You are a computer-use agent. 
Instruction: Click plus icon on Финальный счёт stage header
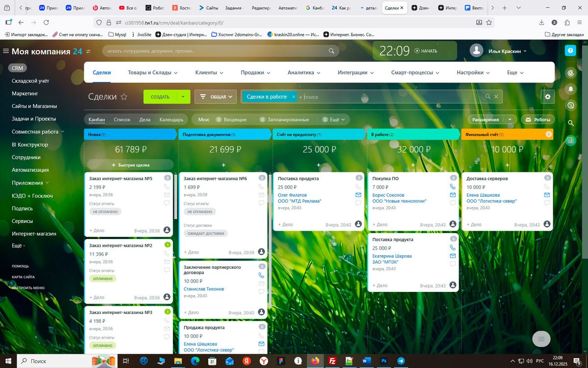548,134
